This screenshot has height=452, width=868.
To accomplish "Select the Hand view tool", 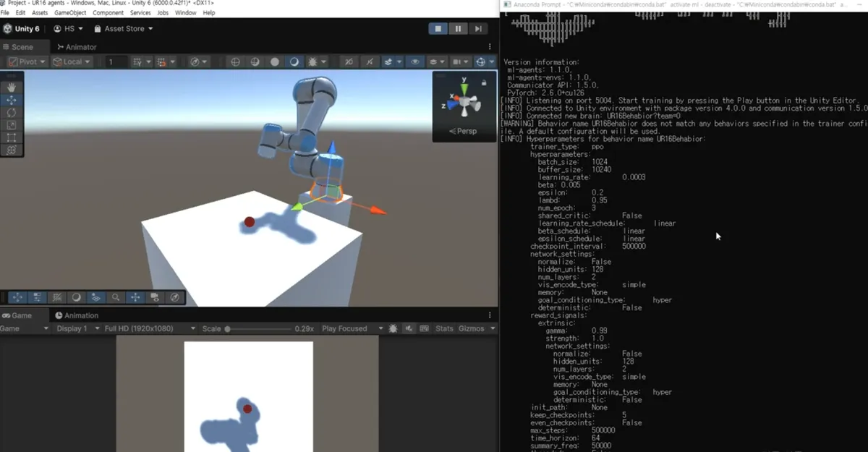I will (12, 87).
